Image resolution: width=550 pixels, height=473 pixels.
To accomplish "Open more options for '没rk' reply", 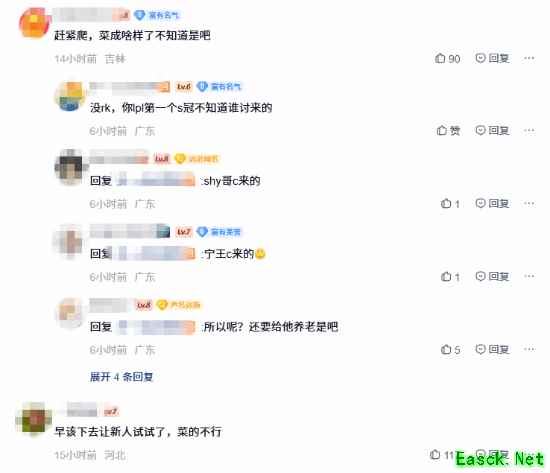I will click(529, 131).
